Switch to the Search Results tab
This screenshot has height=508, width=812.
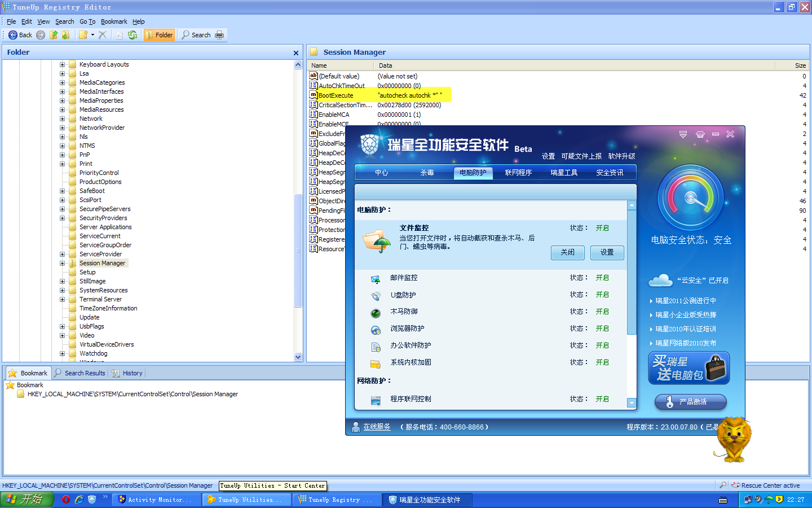click(x=80, y=373)
